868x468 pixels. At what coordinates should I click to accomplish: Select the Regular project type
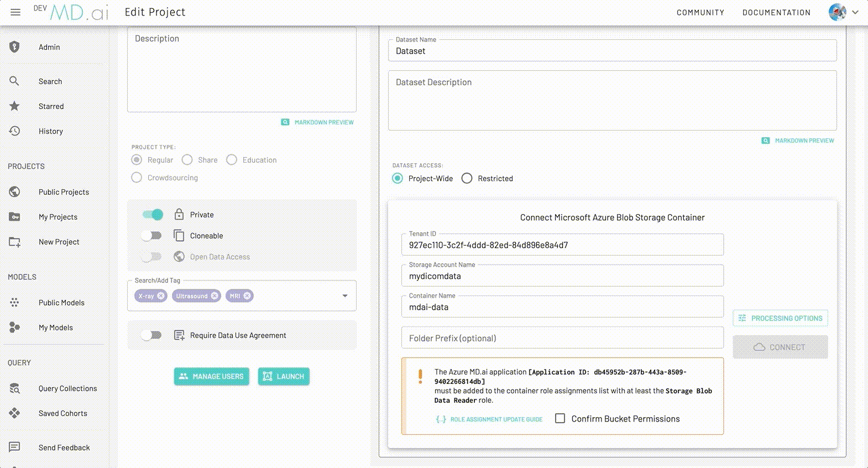tap(137, 160)
